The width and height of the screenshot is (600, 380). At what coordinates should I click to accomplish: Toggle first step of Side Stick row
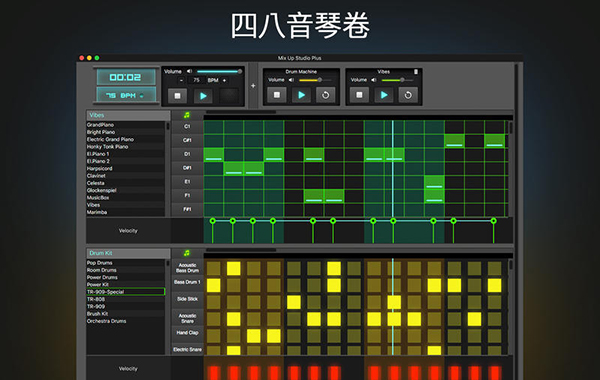(x=214, y=302)
